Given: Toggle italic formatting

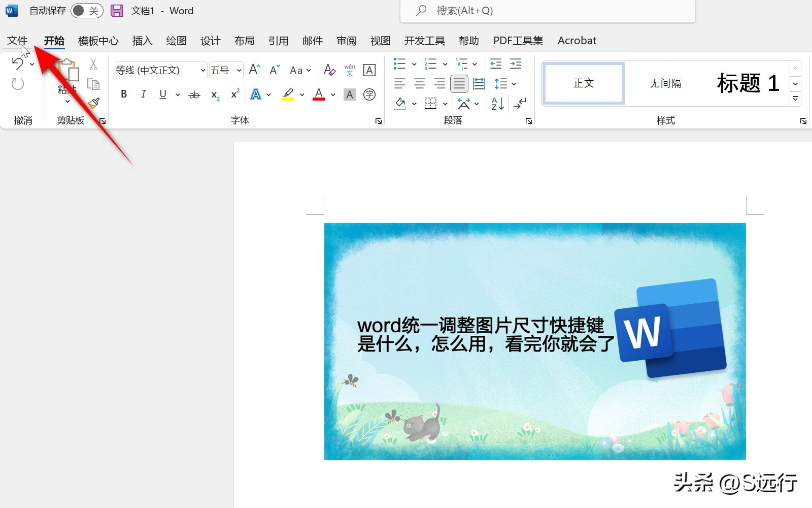Looking at the screenshot, I should [144, 94].
